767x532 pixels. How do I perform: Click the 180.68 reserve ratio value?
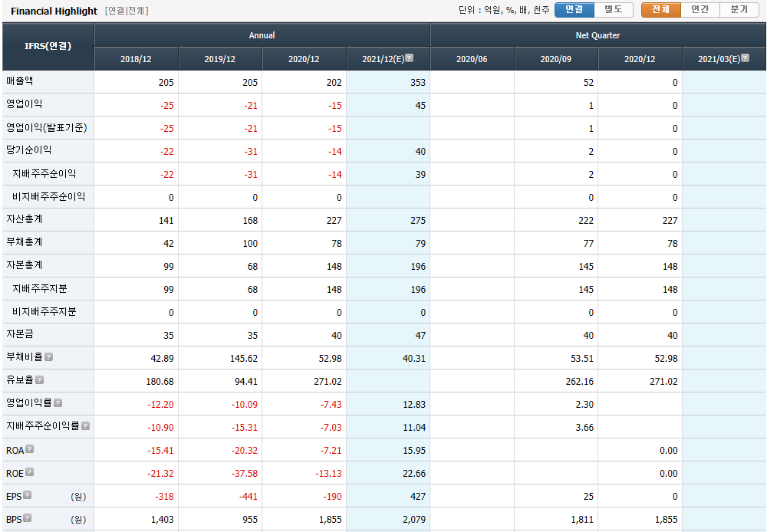(160, 382)
